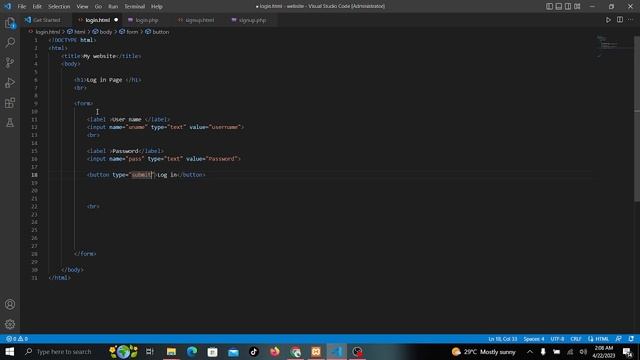Open the Explorer view in activity bar
This screenshot has height=360, width=640.
tap(10, 23)
